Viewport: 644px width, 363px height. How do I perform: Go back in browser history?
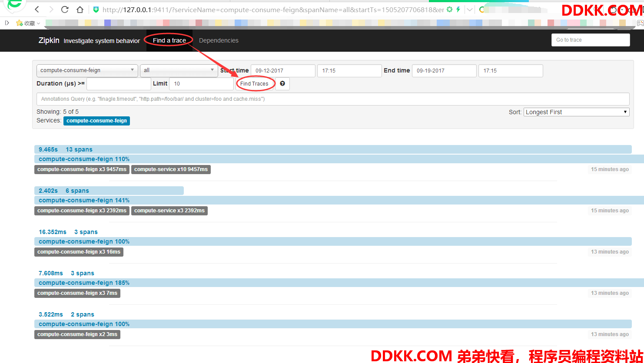37,10
